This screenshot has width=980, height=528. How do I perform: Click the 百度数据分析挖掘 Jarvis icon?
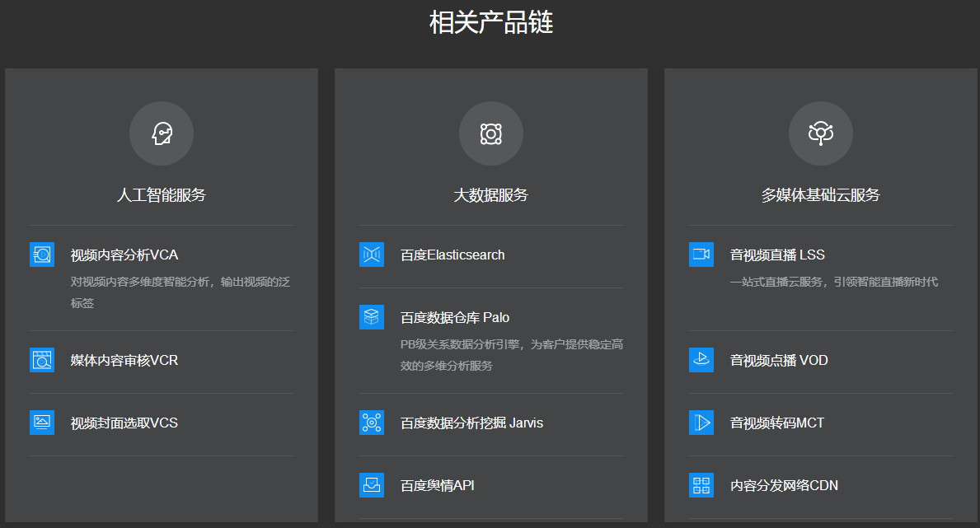[x=372, y=423]
